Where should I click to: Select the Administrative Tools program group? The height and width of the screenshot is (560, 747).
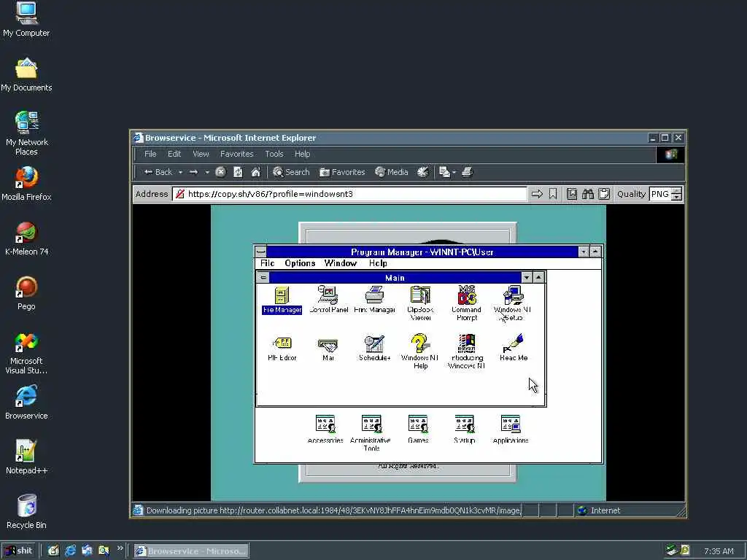point(371,433)
